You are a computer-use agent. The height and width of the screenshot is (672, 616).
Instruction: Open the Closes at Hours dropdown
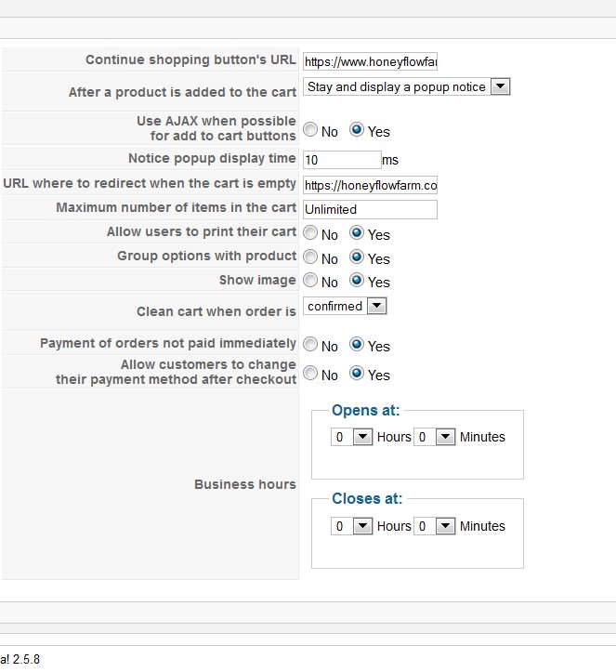tap(352, 526)
